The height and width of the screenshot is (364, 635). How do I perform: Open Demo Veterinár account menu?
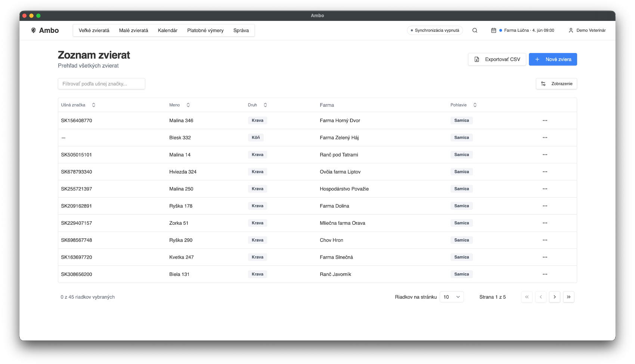pyautogui.click(x=587, y=30)
